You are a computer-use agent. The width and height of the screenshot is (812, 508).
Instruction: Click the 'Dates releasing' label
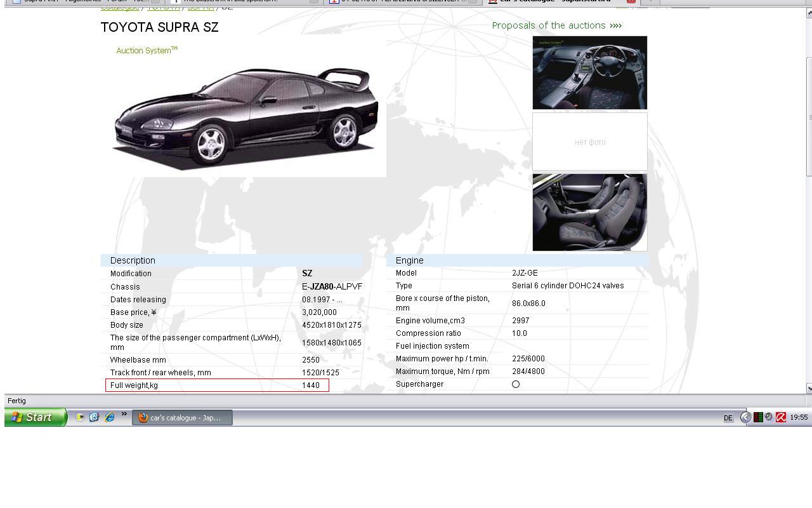coord(138,299)
